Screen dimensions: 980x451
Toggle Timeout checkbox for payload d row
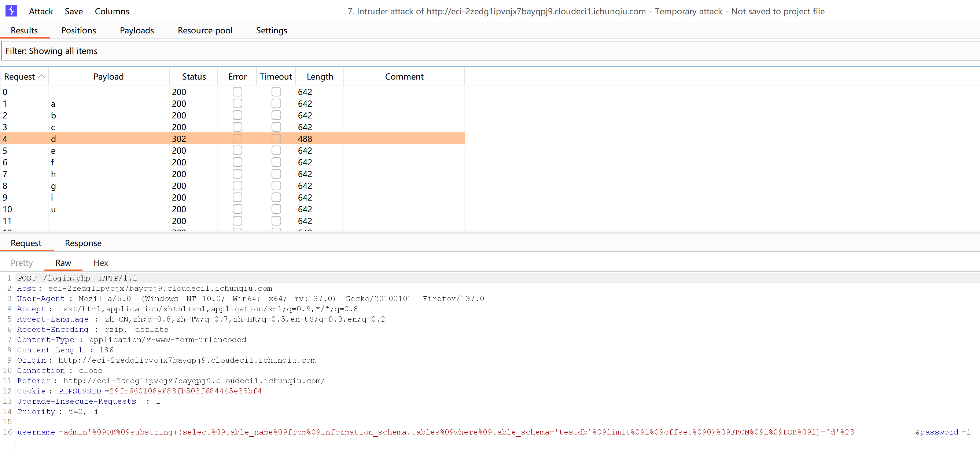tap(276, 139)
